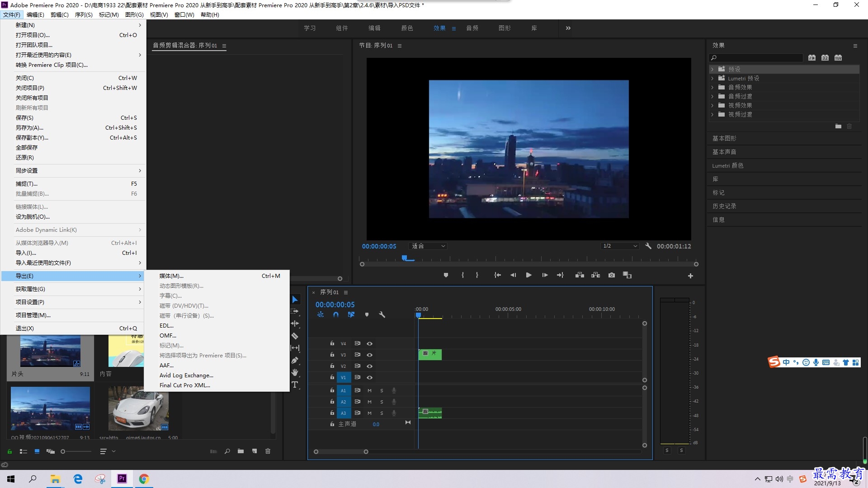Open Timeline Display Settings wrench
868x488 pixels.
tap(382, 314)
